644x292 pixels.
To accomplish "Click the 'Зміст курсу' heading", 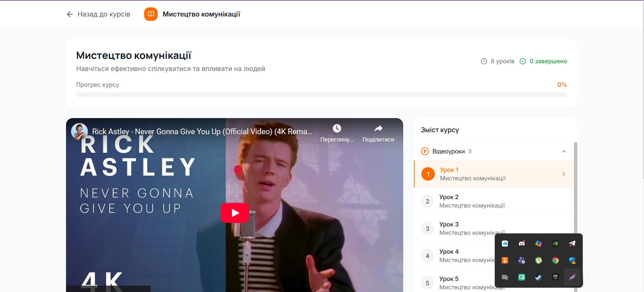I will point(440,130).
